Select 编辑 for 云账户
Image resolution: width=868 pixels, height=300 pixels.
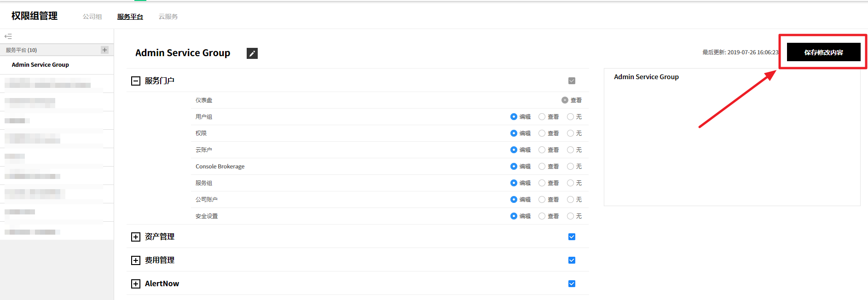[x=514, y=150]
